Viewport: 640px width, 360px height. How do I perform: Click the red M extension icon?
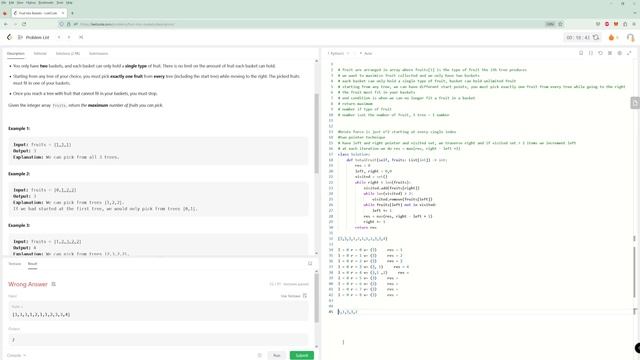pos(616,24)
